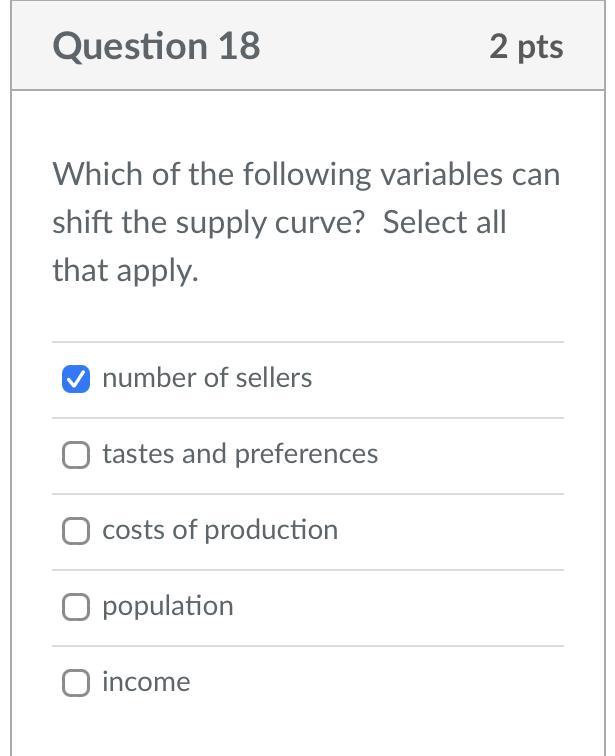Click the blue checkmark icon
This screenshot has height=756, width=615.
pos(76,379)
